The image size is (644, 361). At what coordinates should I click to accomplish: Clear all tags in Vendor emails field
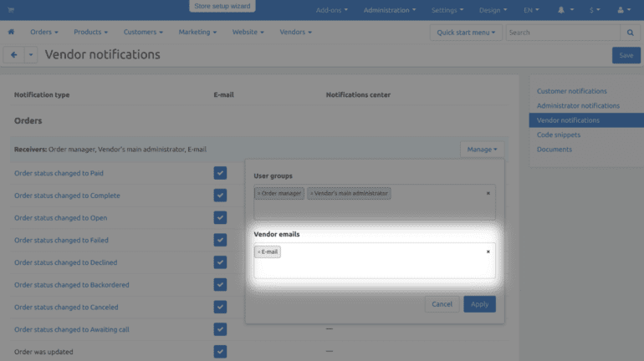(488, 252)
